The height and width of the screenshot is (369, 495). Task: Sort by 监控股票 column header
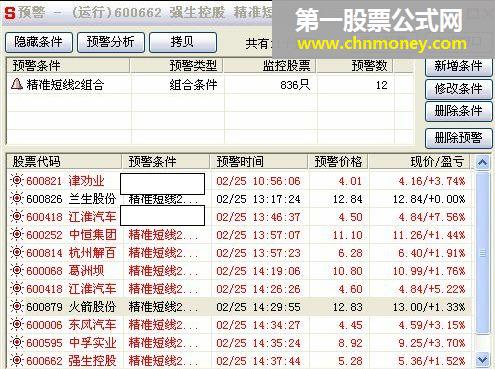pyautogui.click(x=270, y=66)
